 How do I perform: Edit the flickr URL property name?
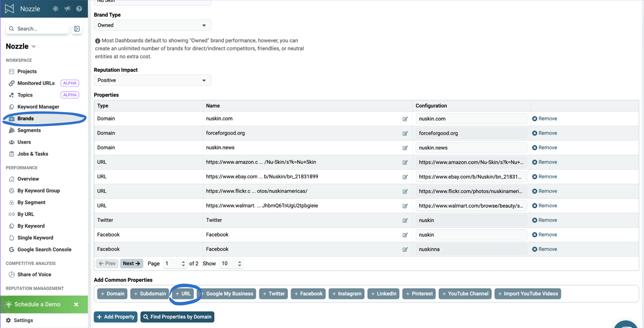coord(405,191)
